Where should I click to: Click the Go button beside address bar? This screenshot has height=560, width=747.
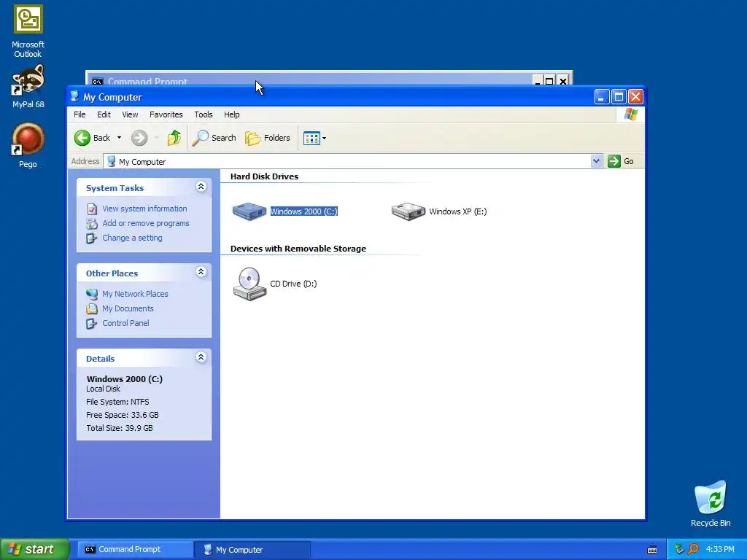click(621, 161)
